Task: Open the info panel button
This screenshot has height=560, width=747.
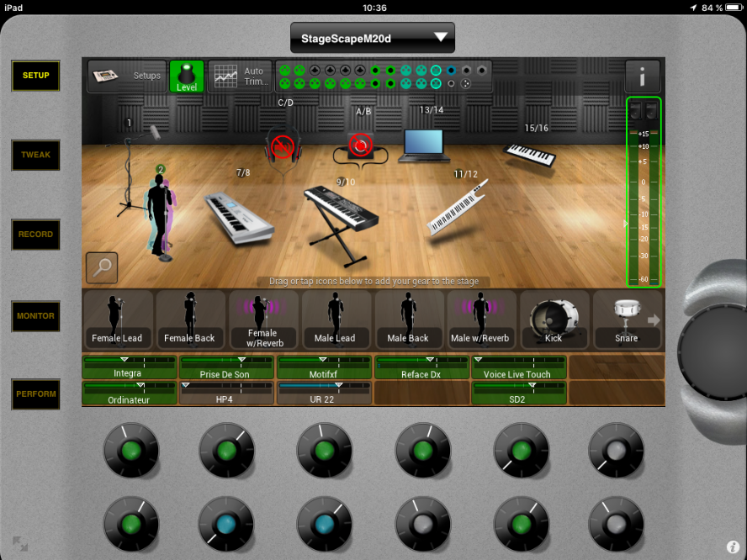Action: point(642,77)
